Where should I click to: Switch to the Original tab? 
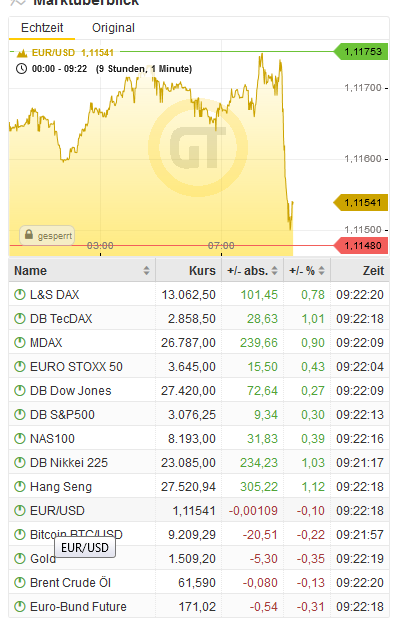(113, 28)
